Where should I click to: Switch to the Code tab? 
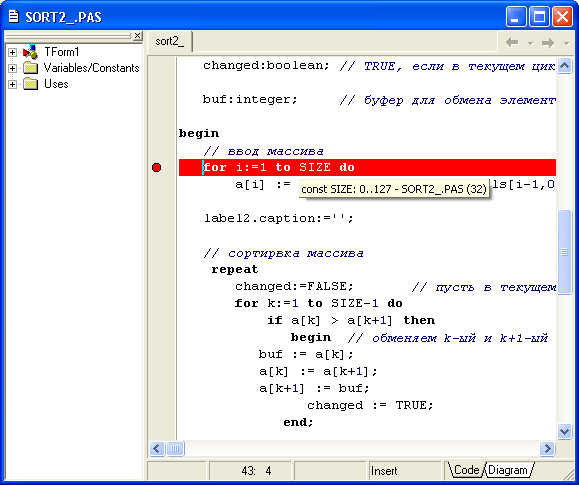click(466, 470)
